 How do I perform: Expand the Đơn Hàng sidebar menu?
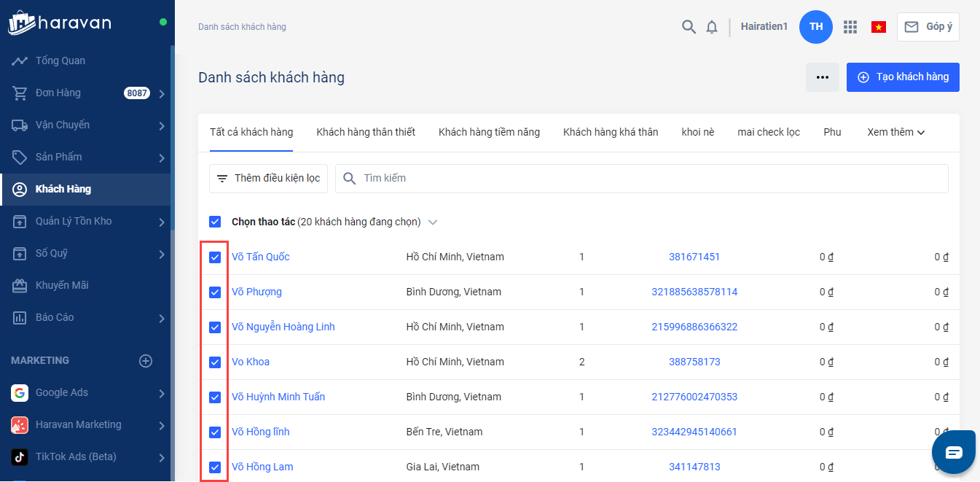pos(161,93)
